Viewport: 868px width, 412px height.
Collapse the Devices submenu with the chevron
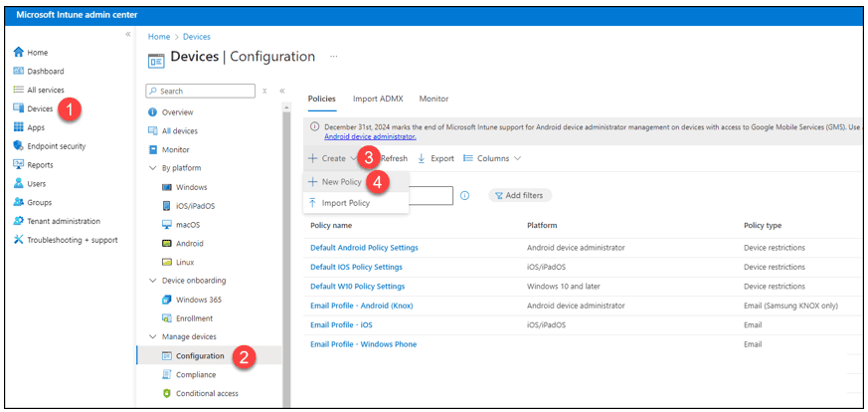[282, 91]
